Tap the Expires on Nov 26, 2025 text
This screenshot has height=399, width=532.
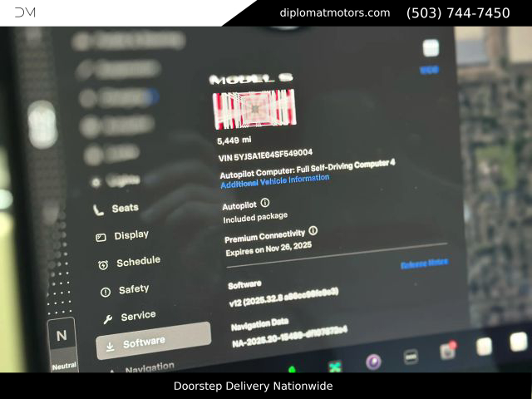coord(268,249)
